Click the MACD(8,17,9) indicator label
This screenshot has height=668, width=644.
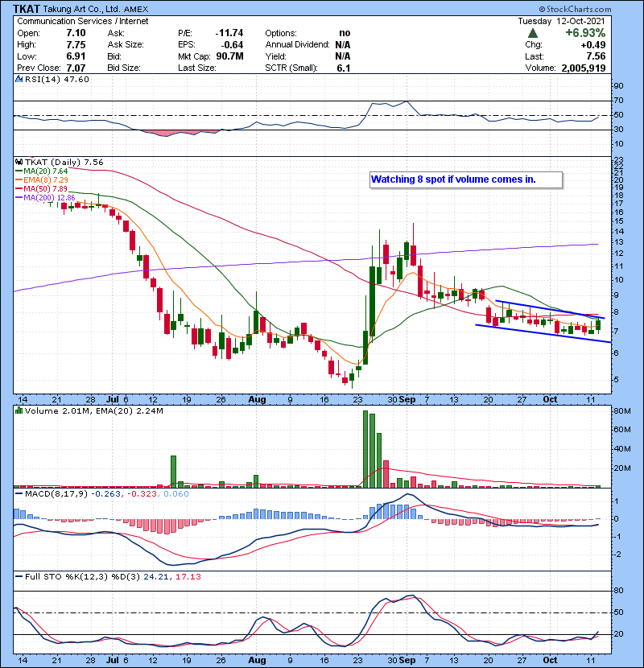pyautogui.click(x=56, y=494)
